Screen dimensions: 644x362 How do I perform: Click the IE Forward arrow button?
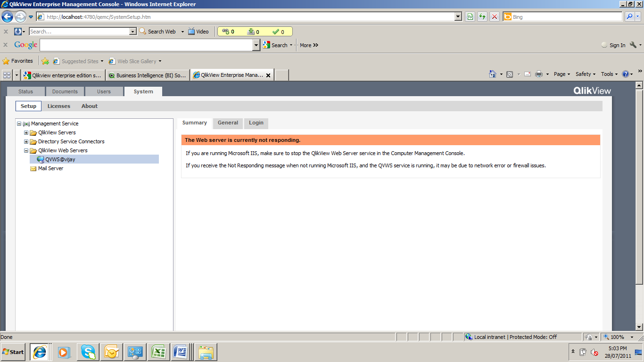(x=20, y=17)
